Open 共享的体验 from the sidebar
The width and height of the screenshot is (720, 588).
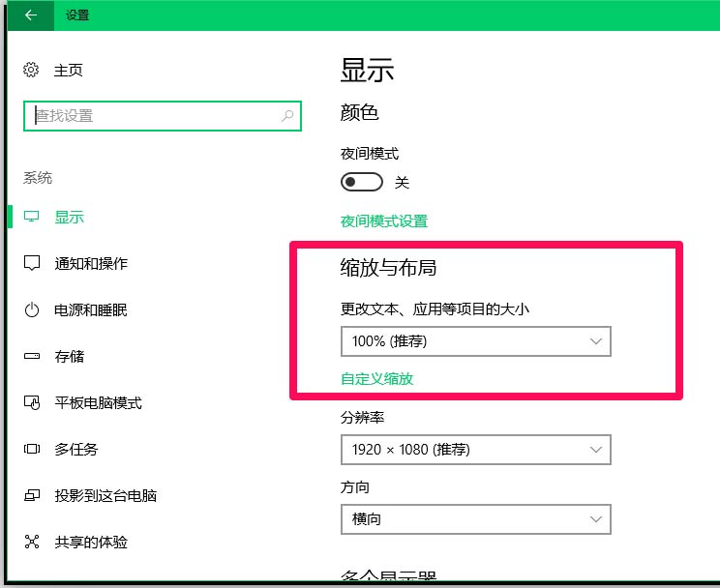pos(91,543)
